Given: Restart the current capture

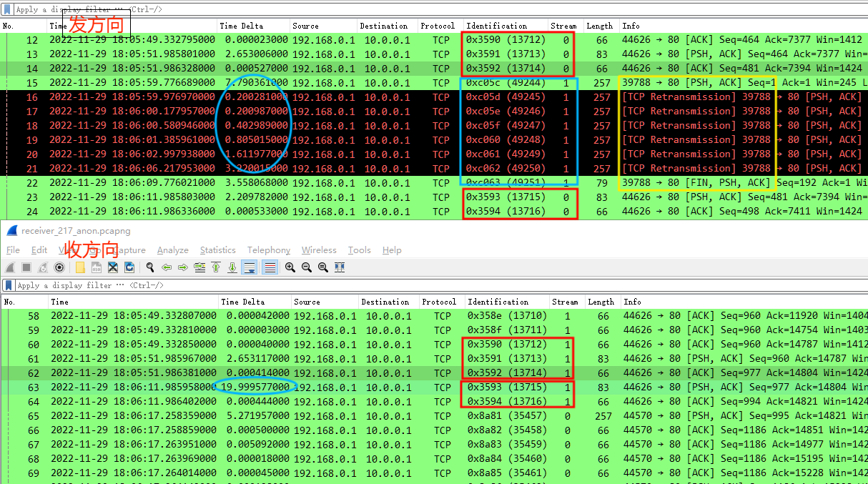Looking at the screenshot, I should (x=41, y=267).
